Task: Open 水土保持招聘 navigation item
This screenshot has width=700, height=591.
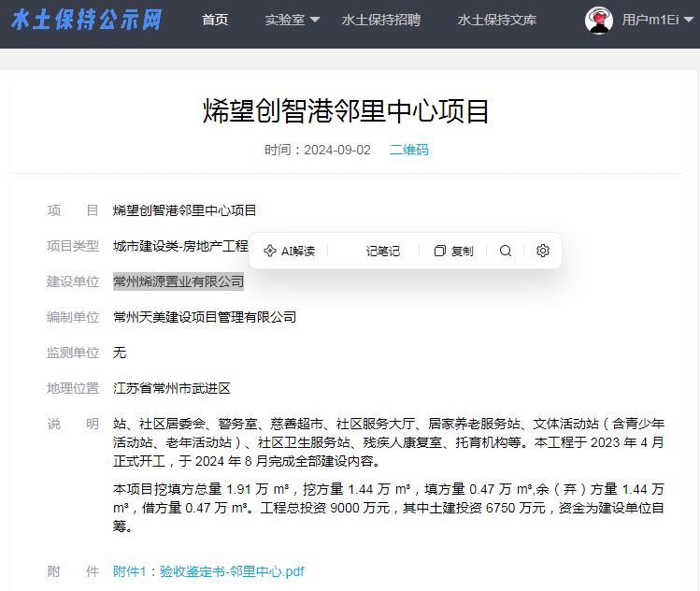Action: click(380, 20)
